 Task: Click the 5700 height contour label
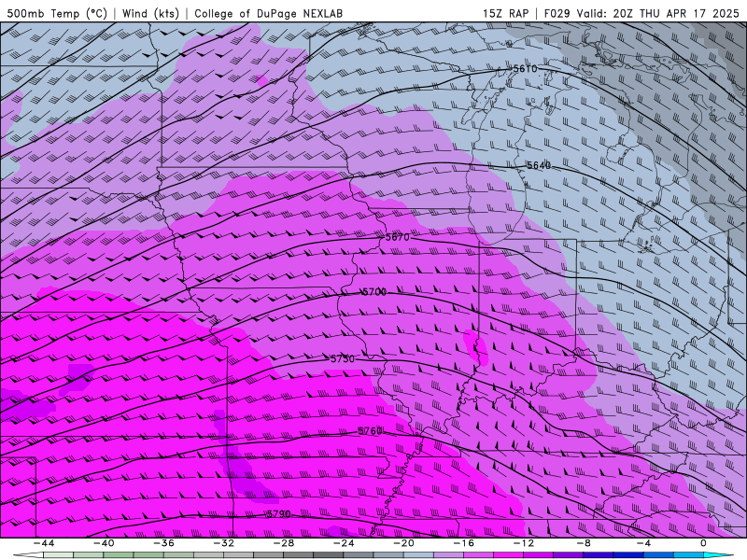pyautogui.click(x=374, y=292)
